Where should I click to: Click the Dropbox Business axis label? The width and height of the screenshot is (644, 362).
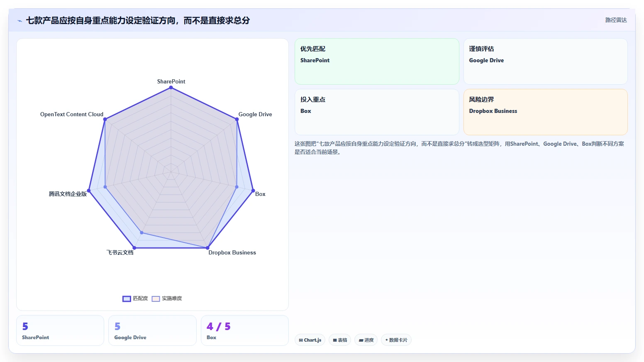232,252
